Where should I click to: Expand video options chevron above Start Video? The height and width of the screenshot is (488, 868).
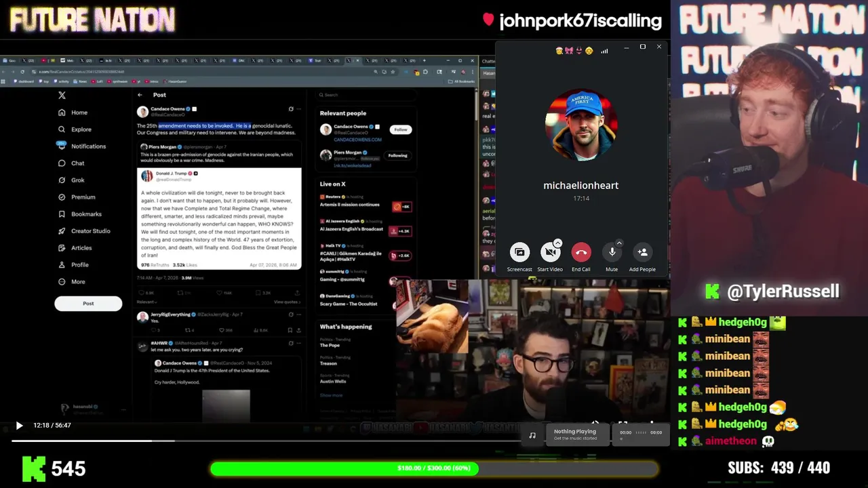[557, 243]
